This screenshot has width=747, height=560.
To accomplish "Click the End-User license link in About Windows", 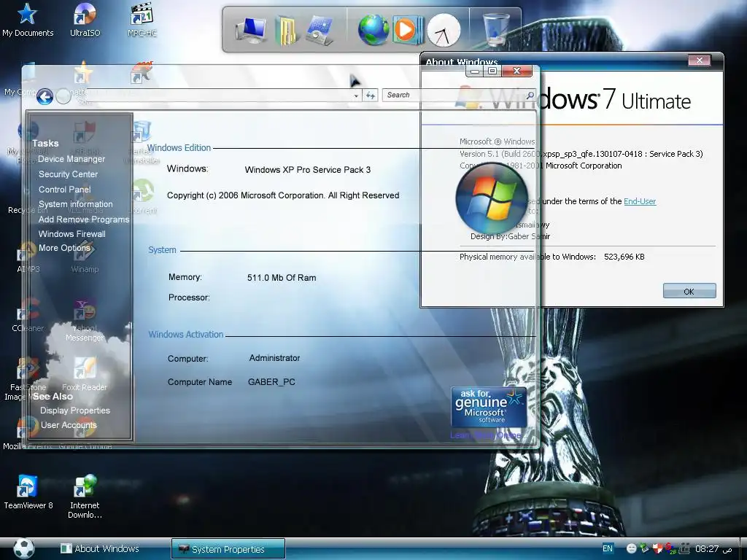I will pyautogui.click(x=640, y=201).
